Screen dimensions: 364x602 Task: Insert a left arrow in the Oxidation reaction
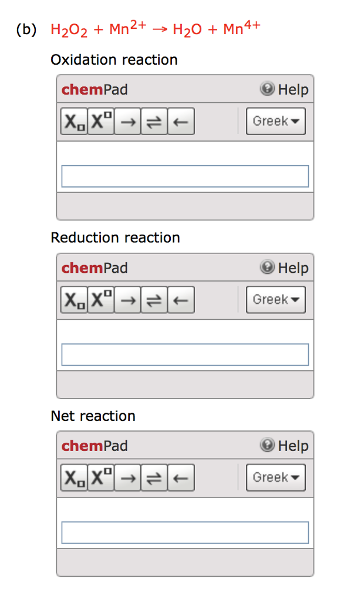tap(180, 121)
